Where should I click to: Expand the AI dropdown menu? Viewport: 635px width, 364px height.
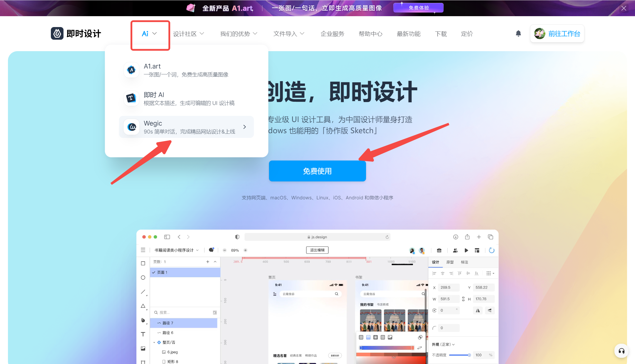151,34
